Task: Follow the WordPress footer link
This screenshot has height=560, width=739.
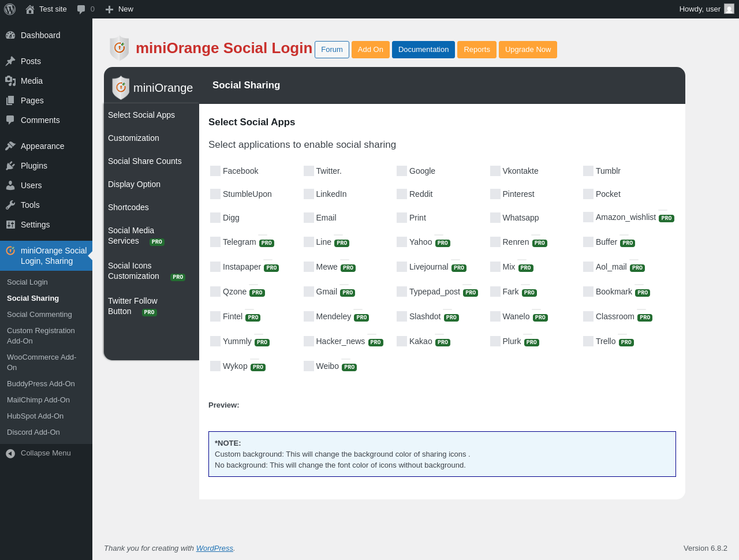Action: [215, 548]
